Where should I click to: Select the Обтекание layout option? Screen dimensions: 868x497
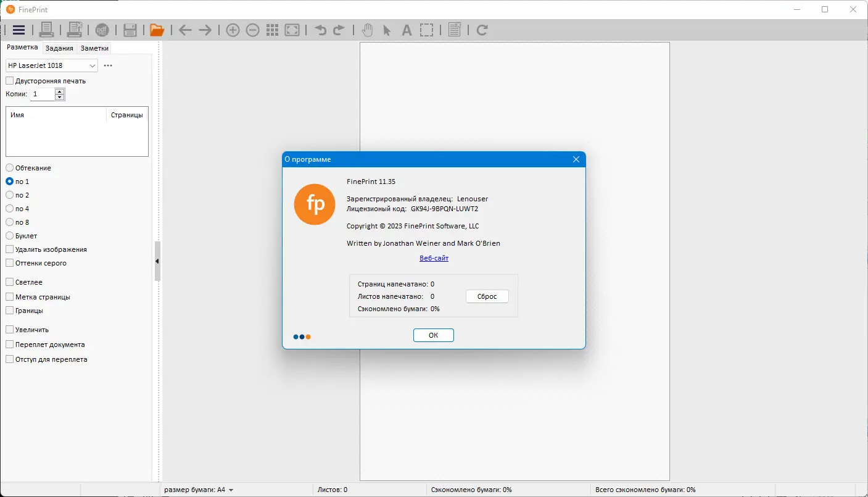coord(10,168)
